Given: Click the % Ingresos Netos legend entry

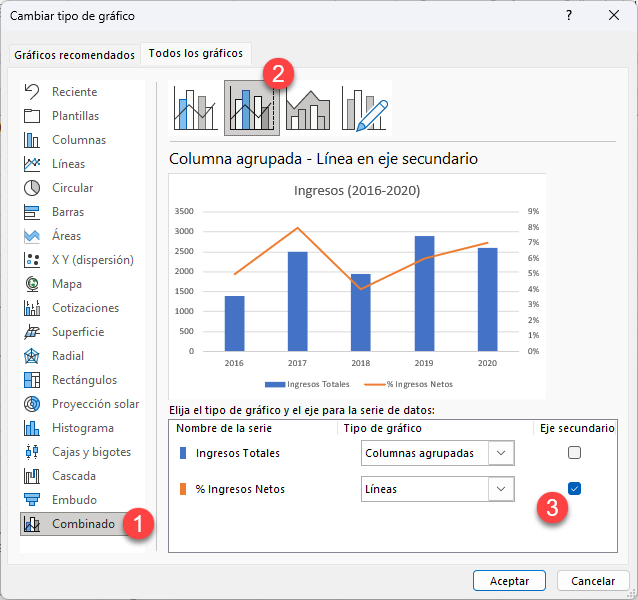Looking at the screenshot, I should tap(409, 384).
